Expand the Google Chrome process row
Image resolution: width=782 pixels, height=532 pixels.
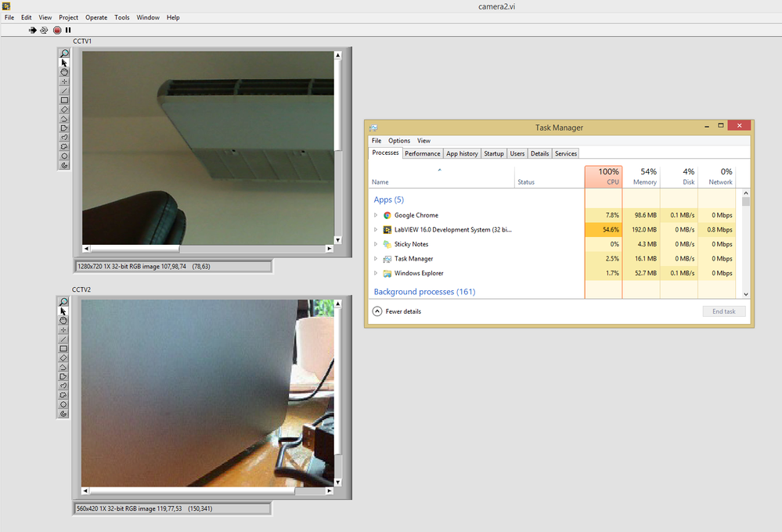coord(376,215)
